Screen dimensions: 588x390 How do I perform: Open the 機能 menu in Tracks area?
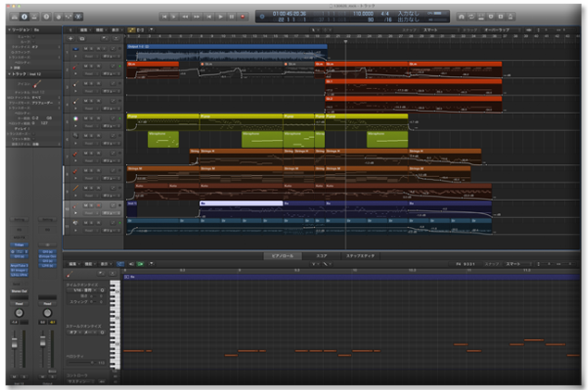(100, 30)
